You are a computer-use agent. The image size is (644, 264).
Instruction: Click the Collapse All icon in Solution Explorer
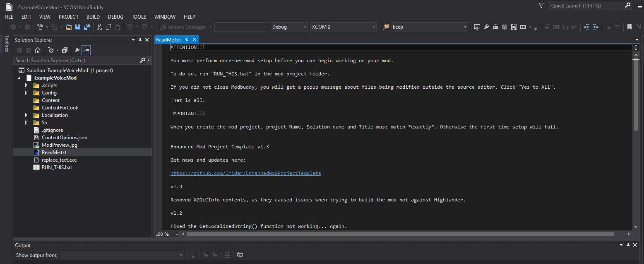(x=65, y=50)
